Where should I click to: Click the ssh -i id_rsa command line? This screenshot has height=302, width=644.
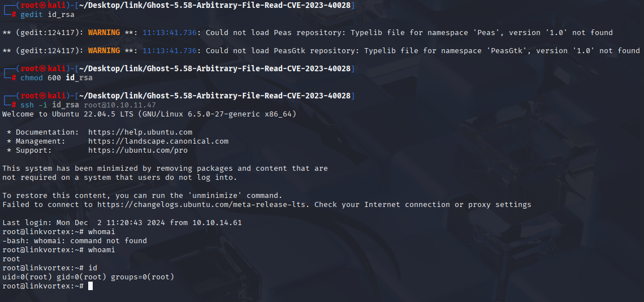pyautogui.click(x=88, y=105)
